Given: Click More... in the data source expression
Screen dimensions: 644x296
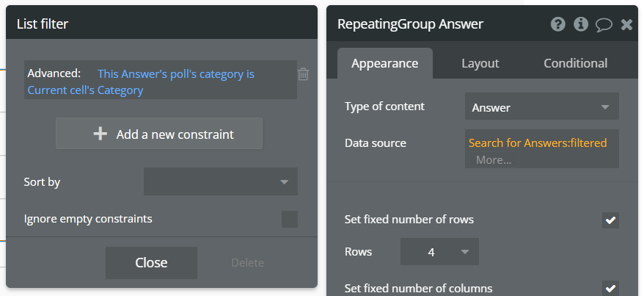Looking at the screenshot, I should [x=494, y=159].
